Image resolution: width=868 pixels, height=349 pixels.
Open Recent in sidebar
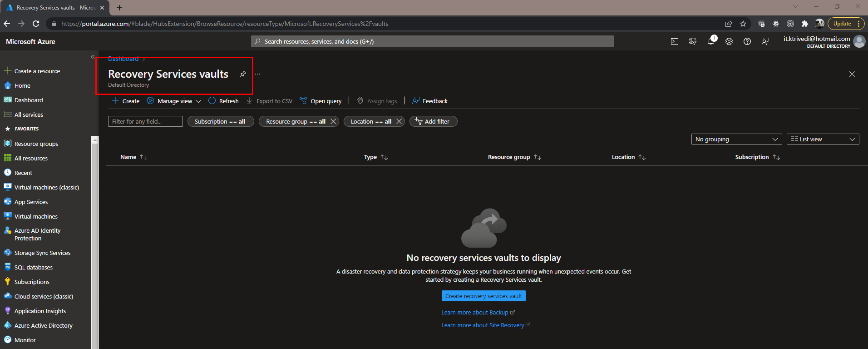pos(23,173)
